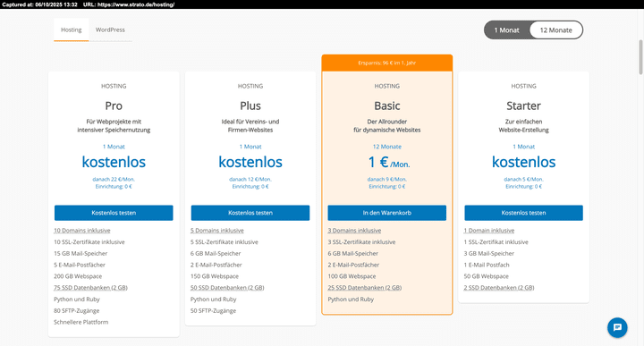Click 1 E-Mail Postfach
This screenshot has width=644, height=346.
(x=487, y=266)
